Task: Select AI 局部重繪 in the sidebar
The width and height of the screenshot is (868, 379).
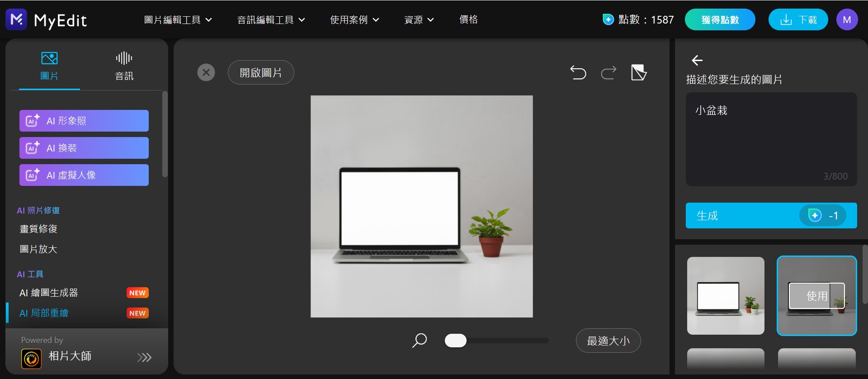Action: (44, 313)
